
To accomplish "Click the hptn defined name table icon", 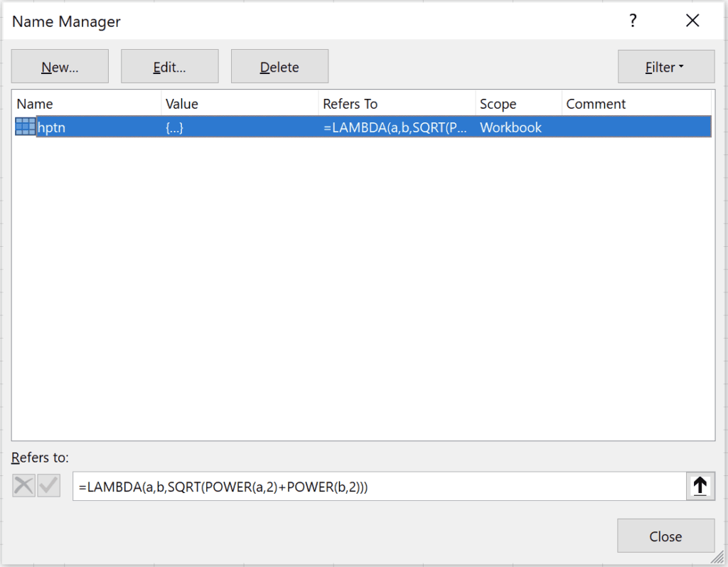I will (x=25, y=127).
